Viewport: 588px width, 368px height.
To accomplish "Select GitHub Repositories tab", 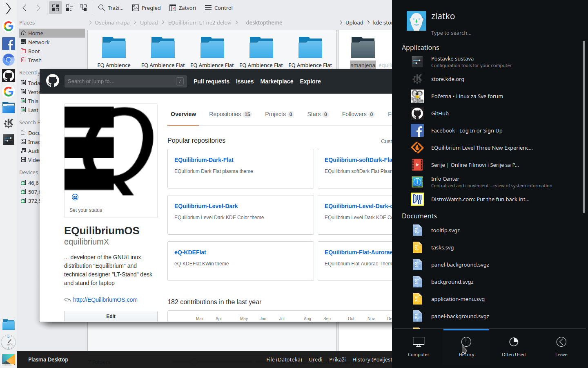I will 230,114.
